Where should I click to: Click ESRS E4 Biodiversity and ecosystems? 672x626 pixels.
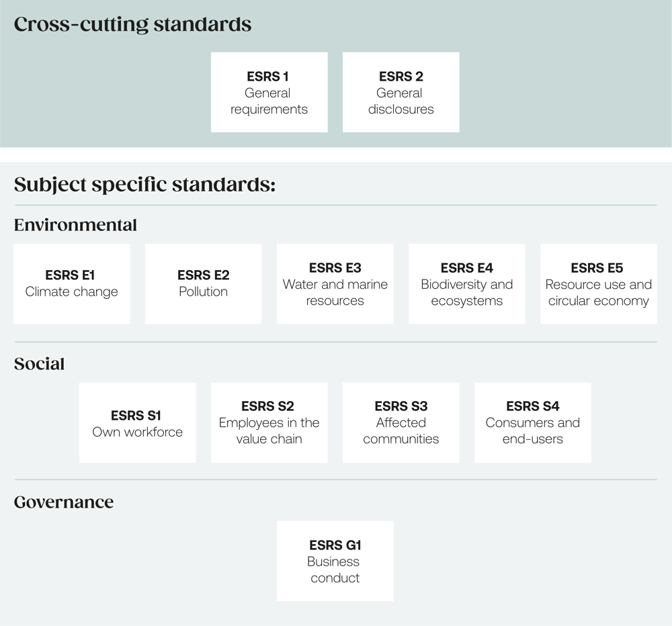point(466,283)
